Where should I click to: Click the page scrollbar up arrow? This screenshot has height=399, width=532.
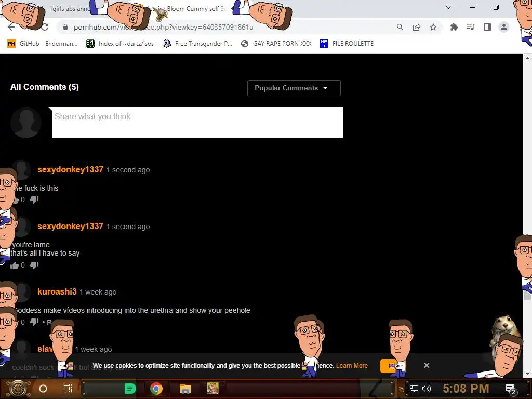(527, 58)
